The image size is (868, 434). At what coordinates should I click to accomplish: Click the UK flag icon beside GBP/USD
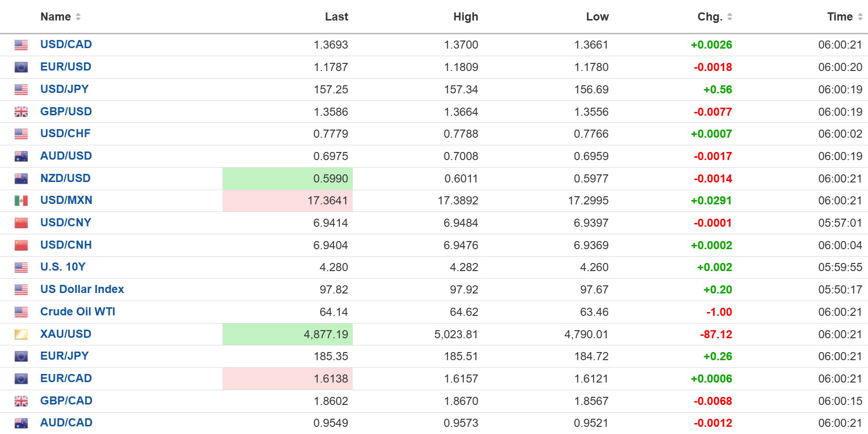21,112
